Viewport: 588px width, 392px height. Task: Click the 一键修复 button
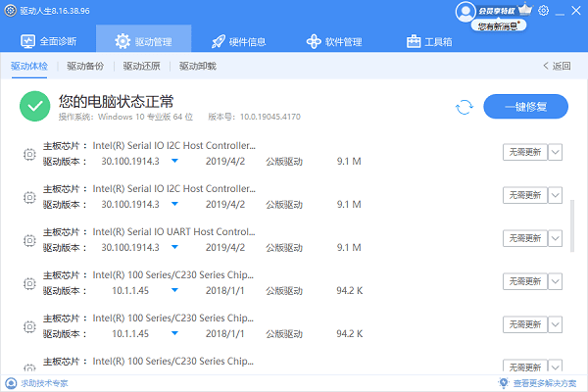(x=525, y=107)
